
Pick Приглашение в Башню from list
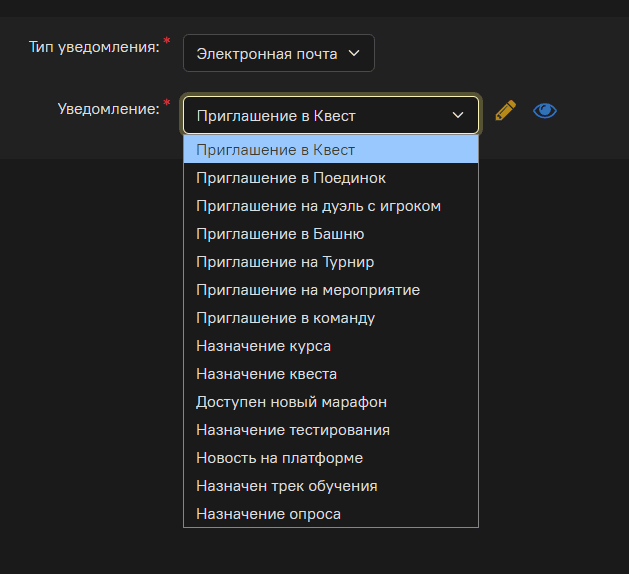[330, 234]
